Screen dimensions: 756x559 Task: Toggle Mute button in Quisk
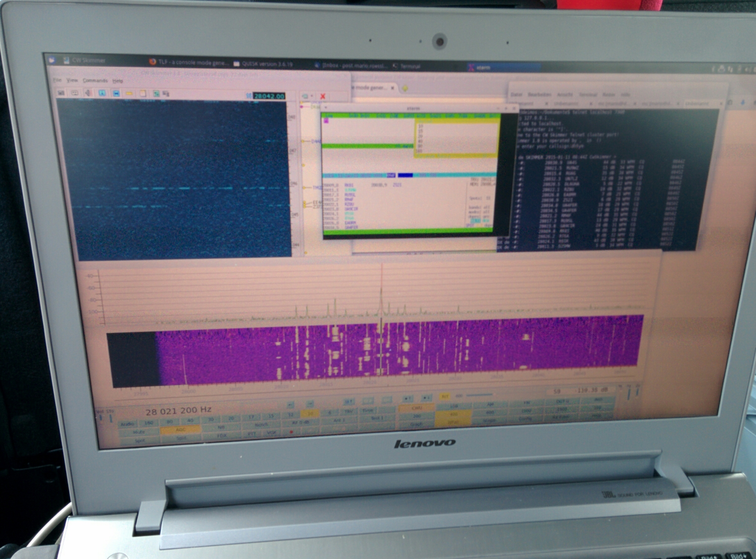pos(139,432)
